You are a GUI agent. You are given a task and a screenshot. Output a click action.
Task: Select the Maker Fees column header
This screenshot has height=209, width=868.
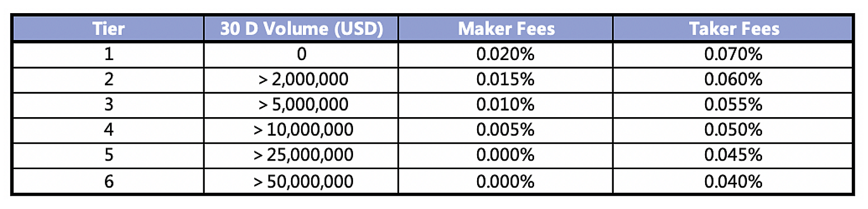[506, 28]
